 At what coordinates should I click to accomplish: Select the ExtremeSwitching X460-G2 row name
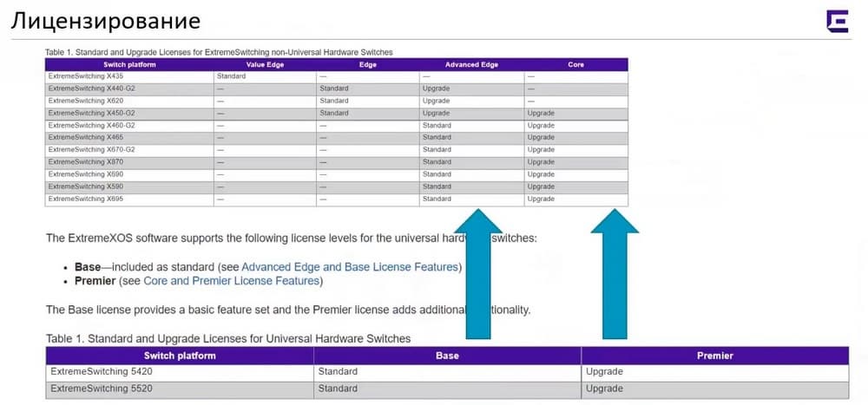tap(92, 126)
